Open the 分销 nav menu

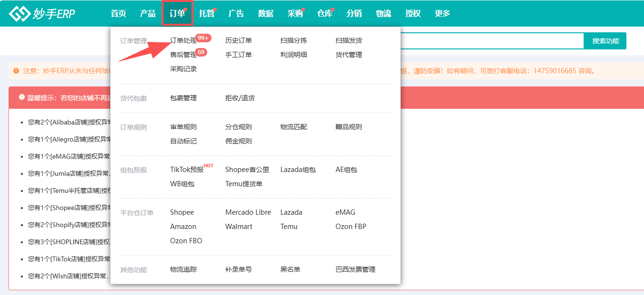pyautogui.click(x=354, y=13)
